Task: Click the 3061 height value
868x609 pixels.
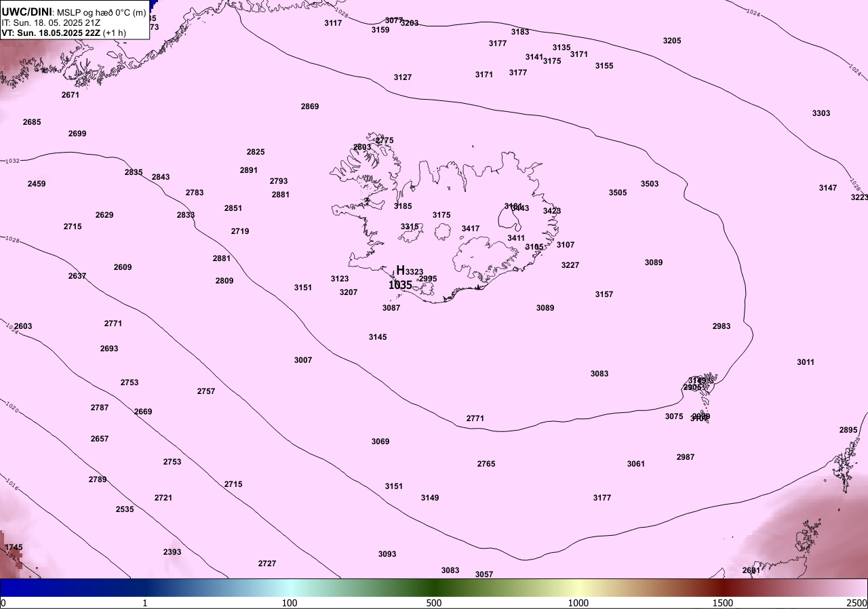Action: coord(636,464)
